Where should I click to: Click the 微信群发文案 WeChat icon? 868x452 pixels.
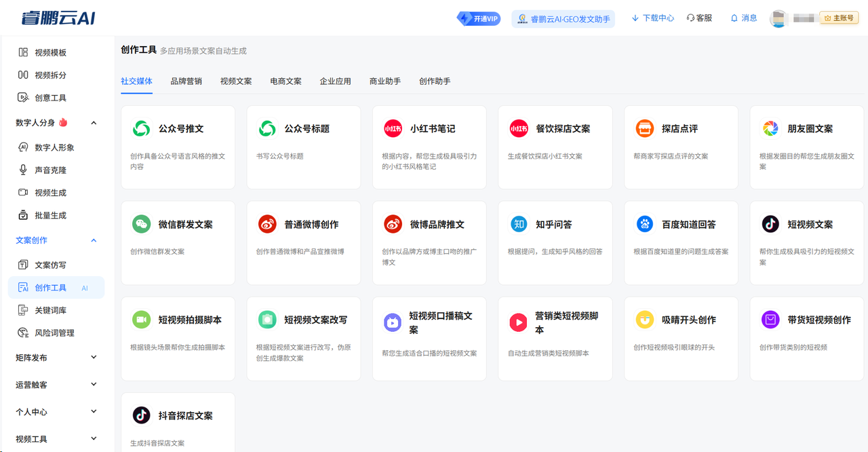click(141, 224)
